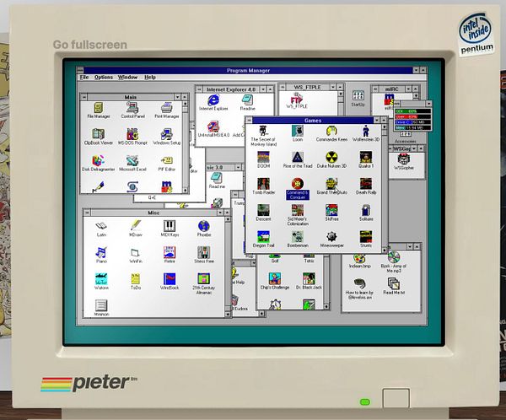The width and height of the screenshot is (506, 420).
Task: Select the Disk Defragmenter icon
Action: [x=99, y=161]
